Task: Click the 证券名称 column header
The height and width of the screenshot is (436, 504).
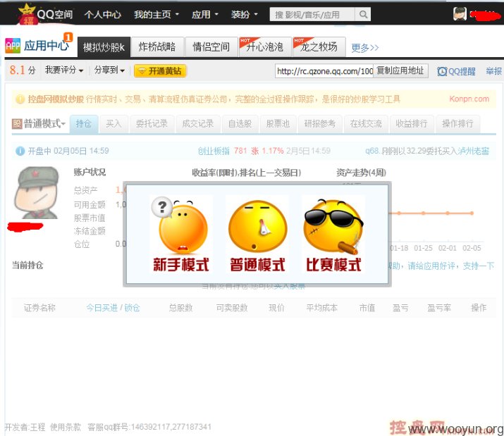Action: [x=39, y=308]
